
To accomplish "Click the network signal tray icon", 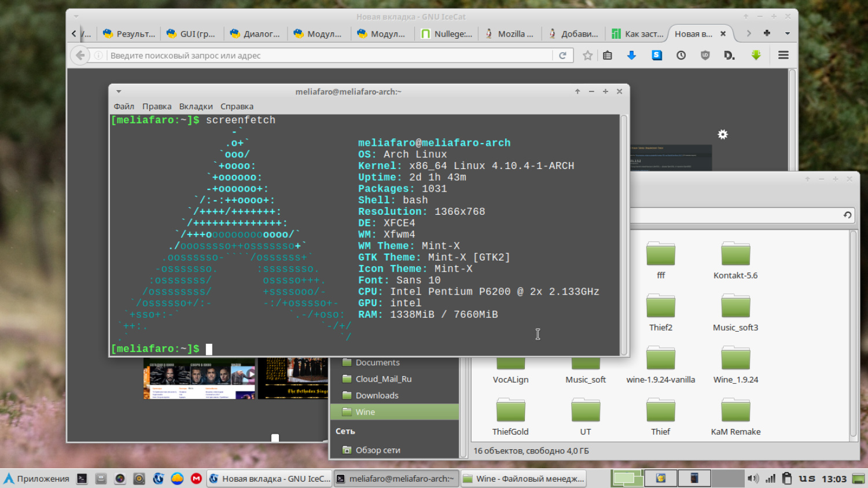I will pos(770,478).
